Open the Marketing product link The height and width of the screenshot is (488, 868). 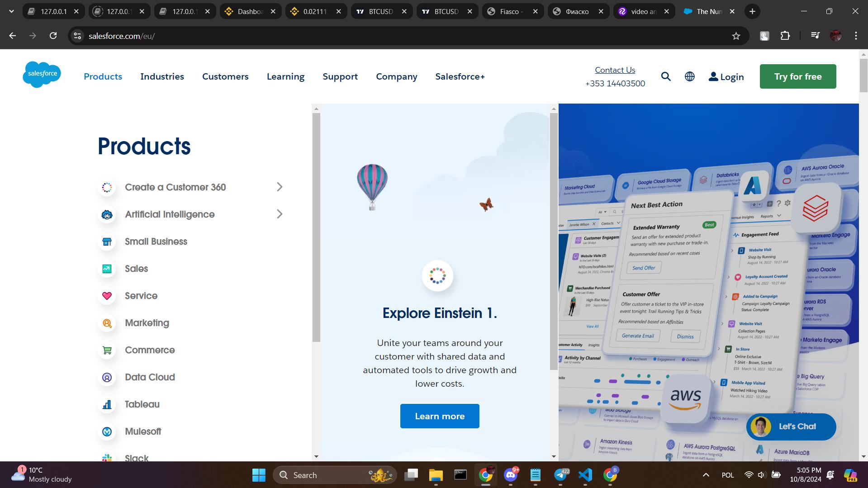click(147, 323)
